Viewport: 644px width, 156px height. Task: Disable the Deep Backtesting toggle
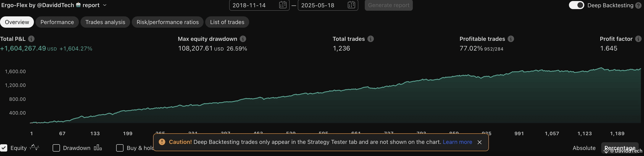(x=576, y=5)
